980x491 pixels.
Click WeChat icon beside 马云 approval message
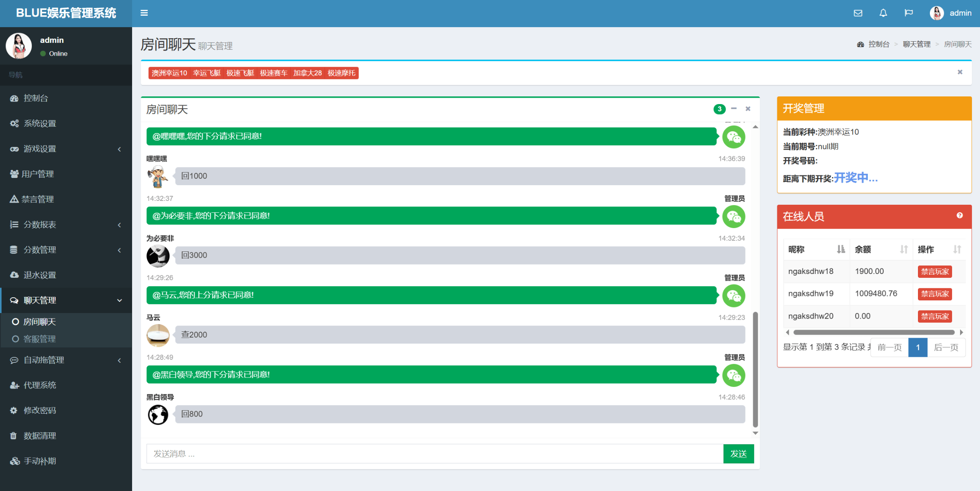click(734, 296)
